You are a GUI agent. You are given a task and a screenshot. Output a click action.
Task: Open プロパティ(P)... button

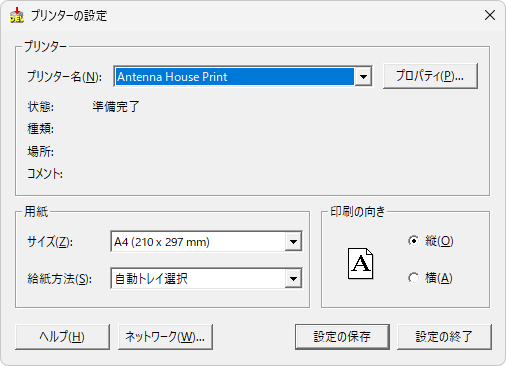(430, 76)
